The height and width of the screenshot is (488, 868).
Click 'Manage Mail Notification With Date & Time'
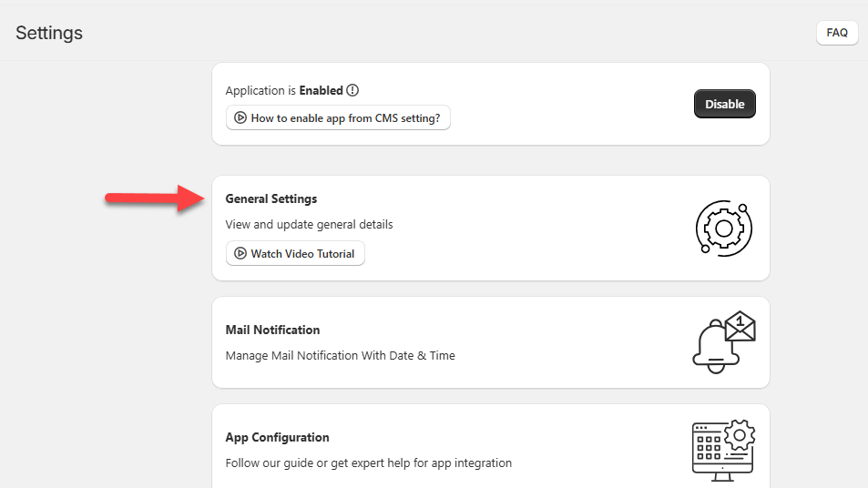pos(340,355)
